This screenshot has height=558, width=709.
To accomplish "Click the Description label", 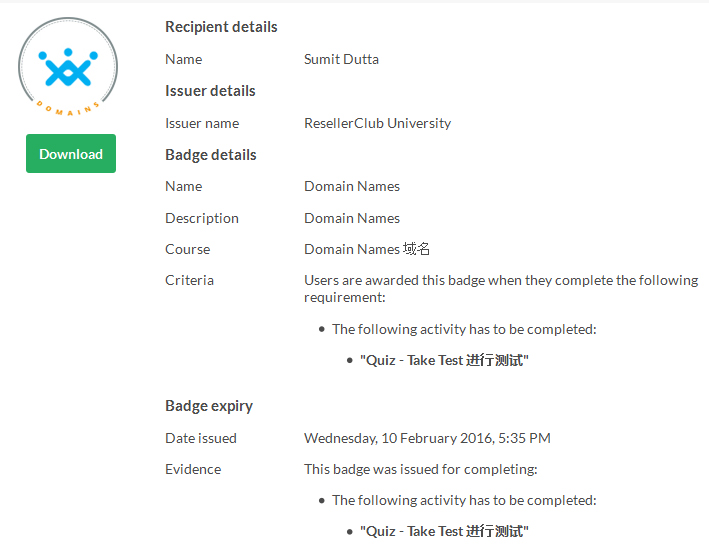I will click(x=201, y=218).
